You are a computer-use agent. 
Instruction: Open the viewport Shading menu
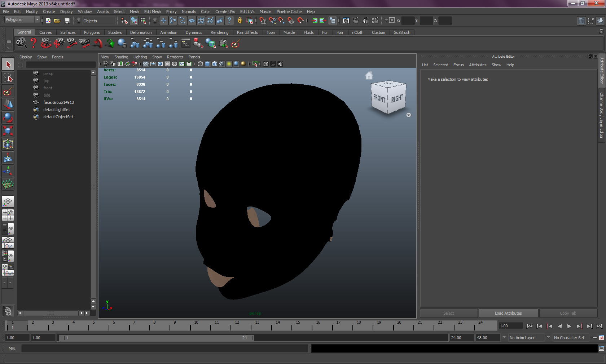(121, 57)
